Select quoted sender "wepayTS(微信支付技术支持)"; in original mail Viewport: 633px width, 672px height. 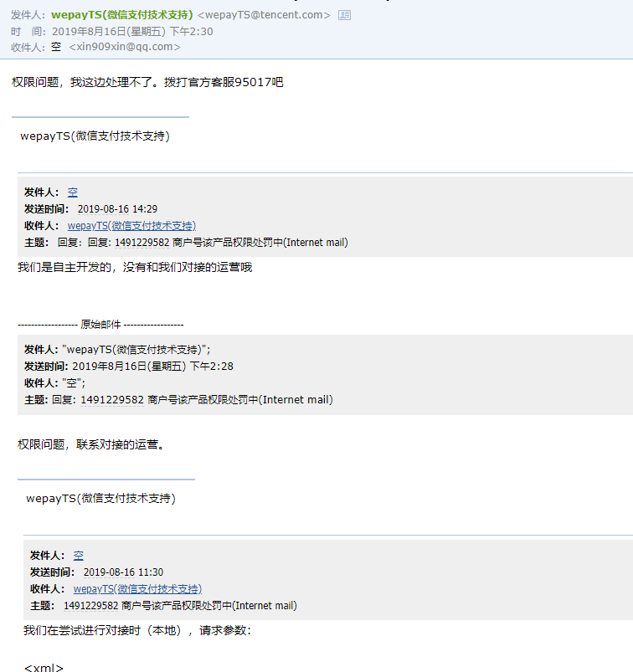click(x=136, y=349)
